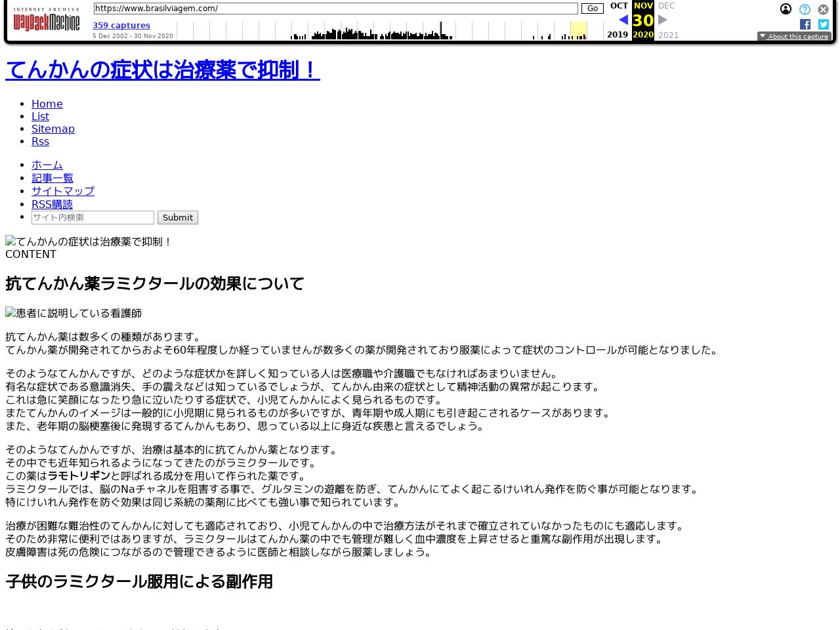840x630 pixels.
Task: Share capture on Twitter
Action: [824, 24]
